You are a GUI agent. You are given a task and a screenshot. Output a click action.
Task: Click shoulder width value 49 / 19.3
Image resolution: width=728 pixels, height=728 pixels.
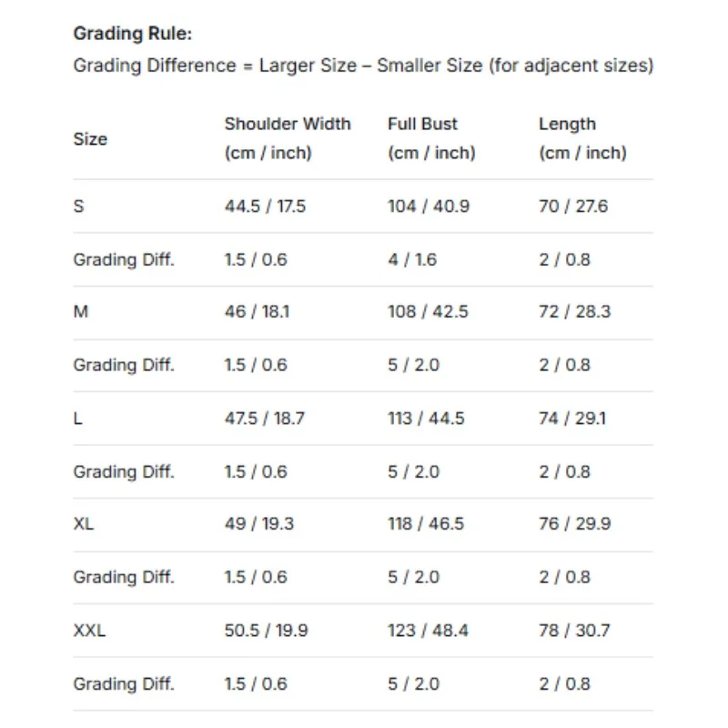click(259, 525)
